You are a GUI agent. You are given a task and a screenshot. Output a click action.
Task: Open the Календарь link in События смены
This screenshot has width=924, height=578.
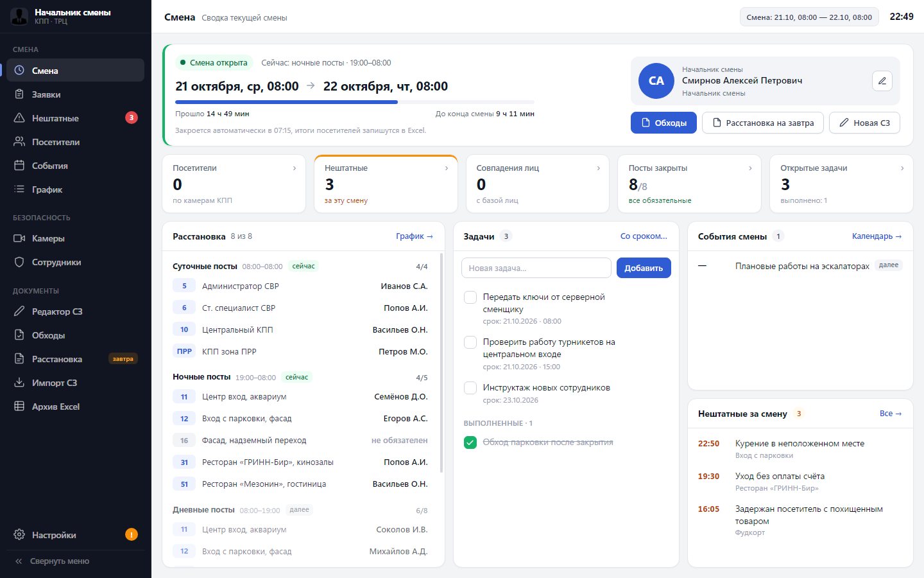877,236
